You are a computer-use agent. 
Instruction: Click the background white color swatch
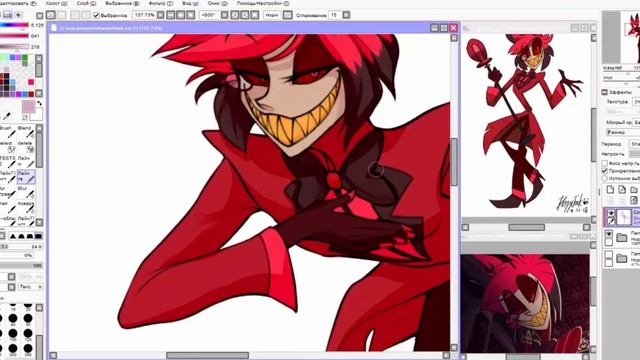[36, 115]
